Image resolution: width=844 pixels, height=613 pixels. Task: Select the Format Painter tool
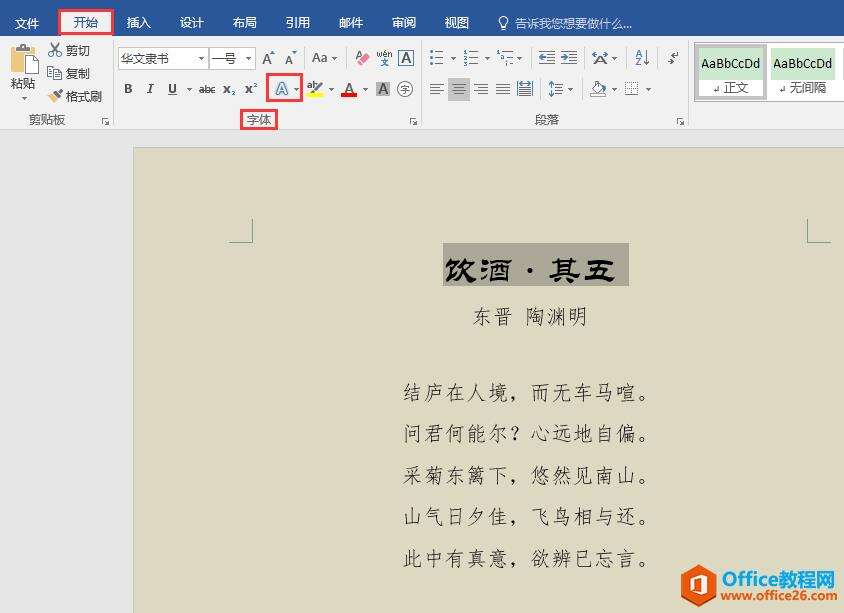point(76,95)
